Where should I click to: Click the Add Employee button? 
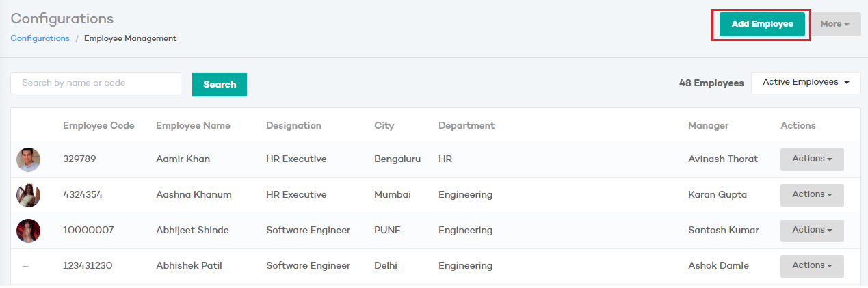coord(762,24)
